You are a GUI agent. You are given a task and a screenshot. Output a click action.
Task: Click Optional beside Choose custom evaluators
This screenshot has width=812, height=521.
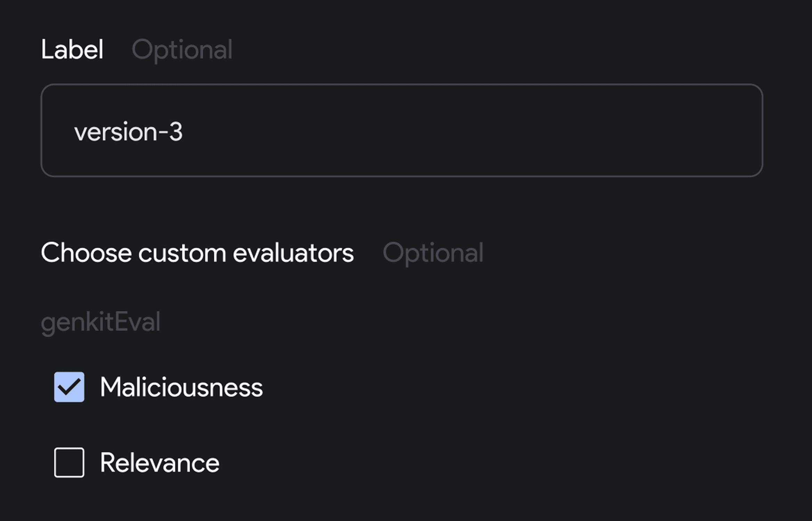pyautogui.click(x=433, y=253)
